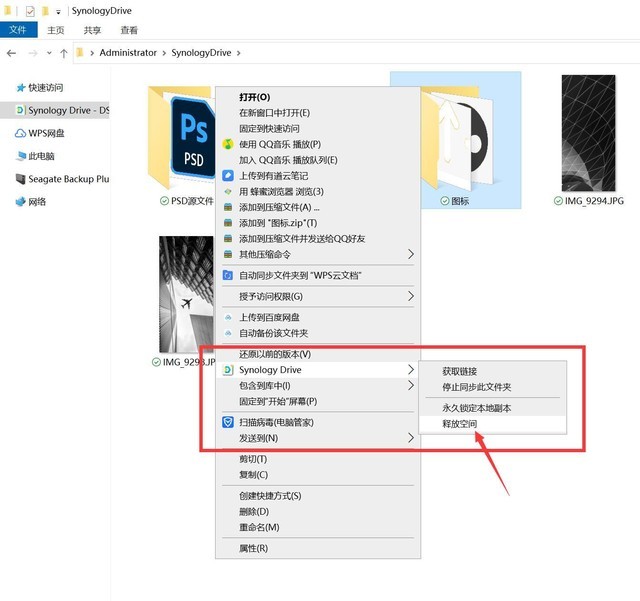The height and width of the screenshot is (601, 640).
Task: Choose 加入 QQ音乐 播放队列(E)
Action: coord(318,160)
